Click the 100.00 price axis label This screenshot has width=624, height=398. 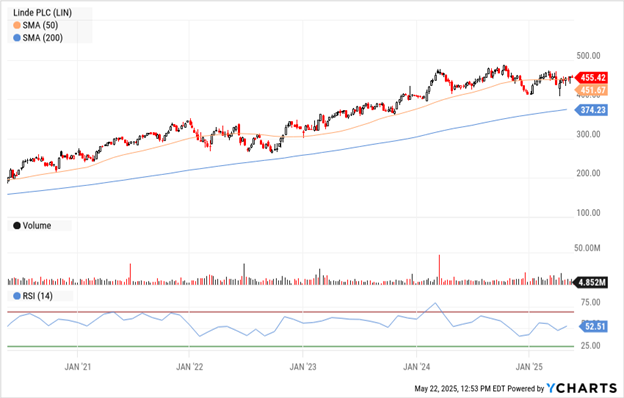tap(588, 213)
